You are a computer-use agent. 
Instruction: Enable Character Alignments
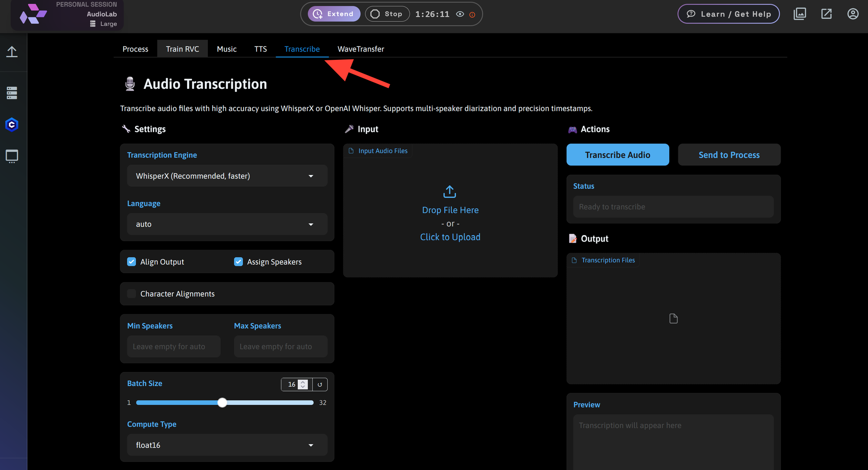click(132, 294)
